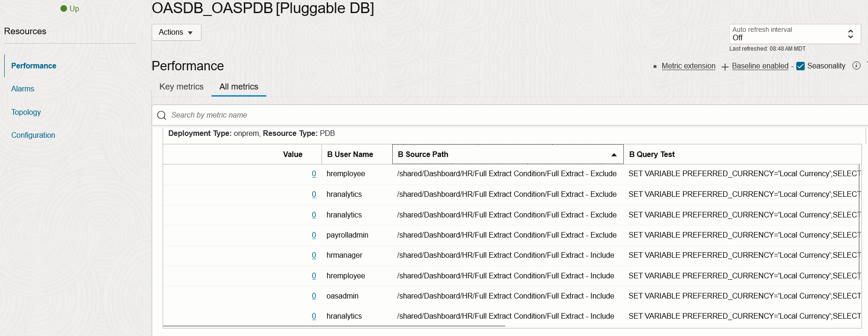Switch to the Key metrics tab
This screenshot has width=868, height=336.
[181, 87]
